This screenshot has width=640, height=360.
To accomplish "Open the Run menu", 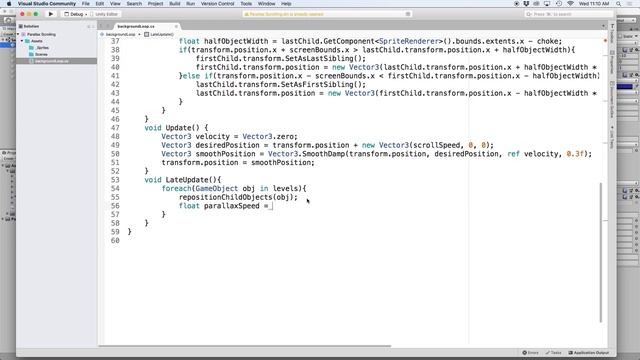I will [x=190, y=4].
